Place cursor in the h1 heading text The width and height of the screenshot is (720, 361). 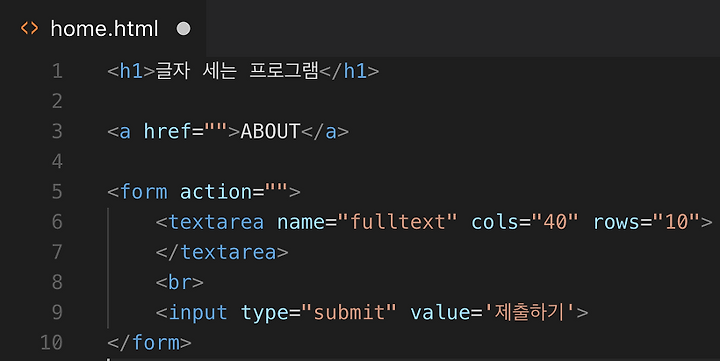237,71
